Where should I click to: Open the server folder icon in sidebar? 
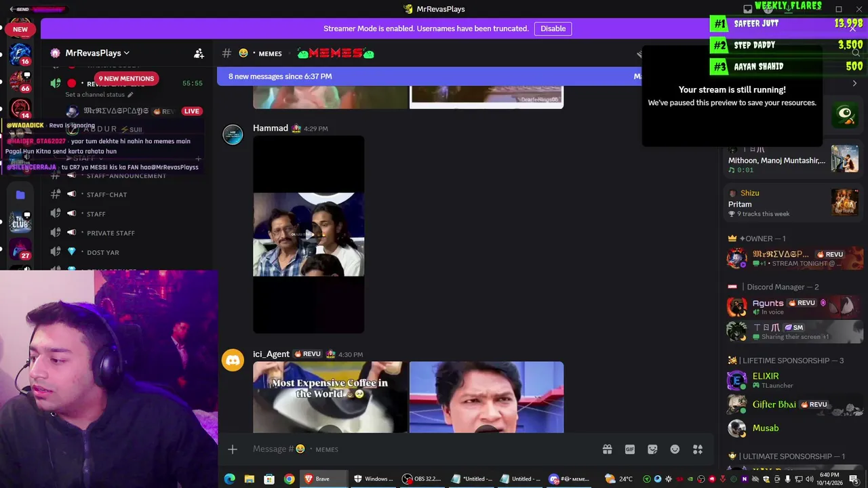click(x=20, y=195)
